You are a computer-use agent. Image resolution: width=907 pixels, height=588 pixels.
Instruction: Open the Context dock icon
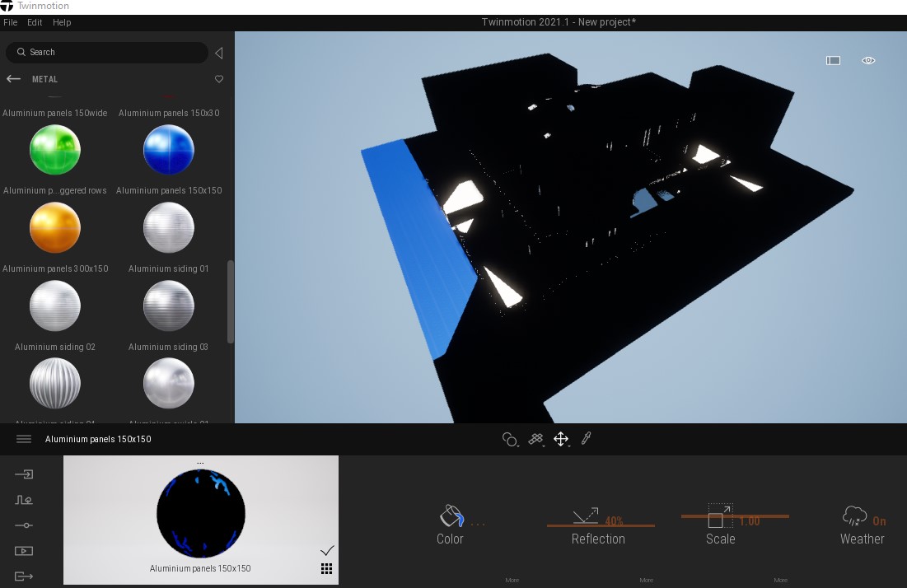[24, 500]
